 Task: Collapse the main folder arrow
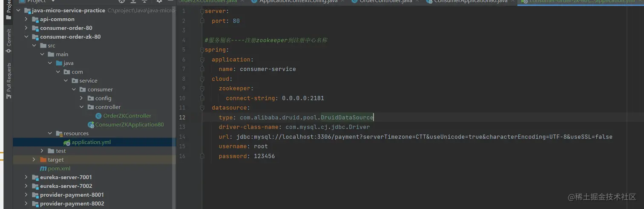coord(42,54)
